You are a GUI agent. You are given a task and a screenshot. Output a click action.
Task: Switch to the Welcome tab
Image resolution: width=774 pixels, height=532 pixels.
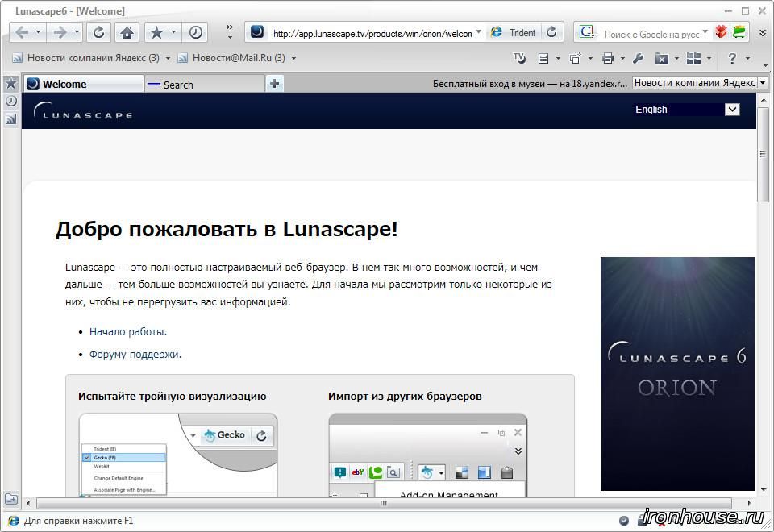point(83,84)
